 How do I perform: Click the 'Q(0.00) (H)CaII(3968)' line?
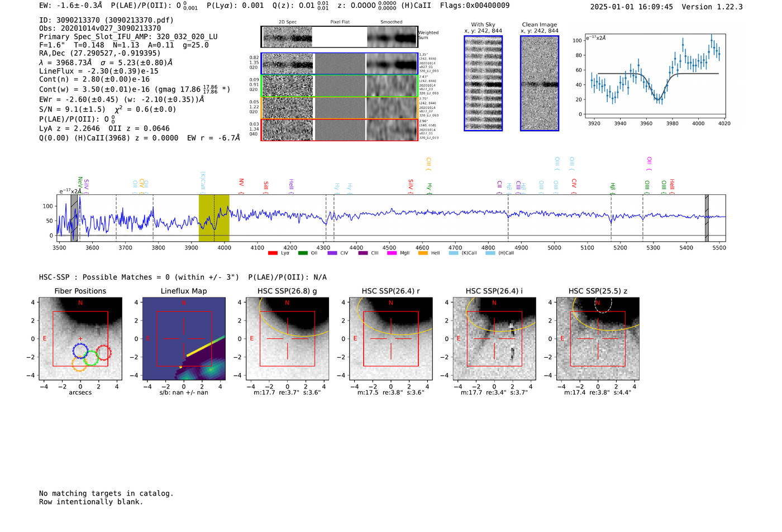[139, 138]
